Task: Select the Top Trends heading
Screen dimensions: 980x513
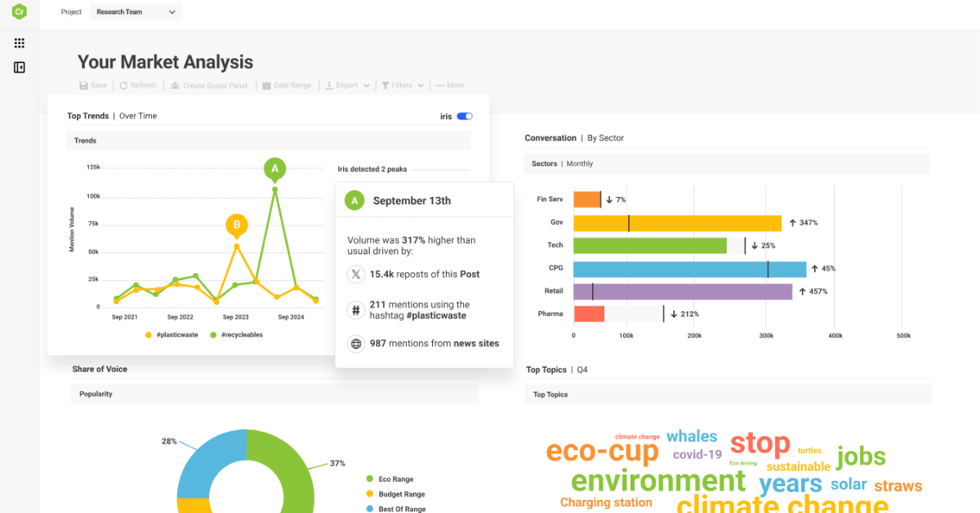Action: pyautogui.click(x=87, y=116)
